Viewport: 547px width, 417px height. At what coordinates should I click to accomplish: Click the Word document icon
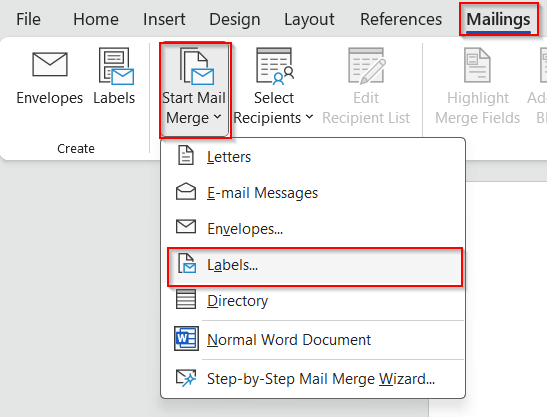click(186, 338)
